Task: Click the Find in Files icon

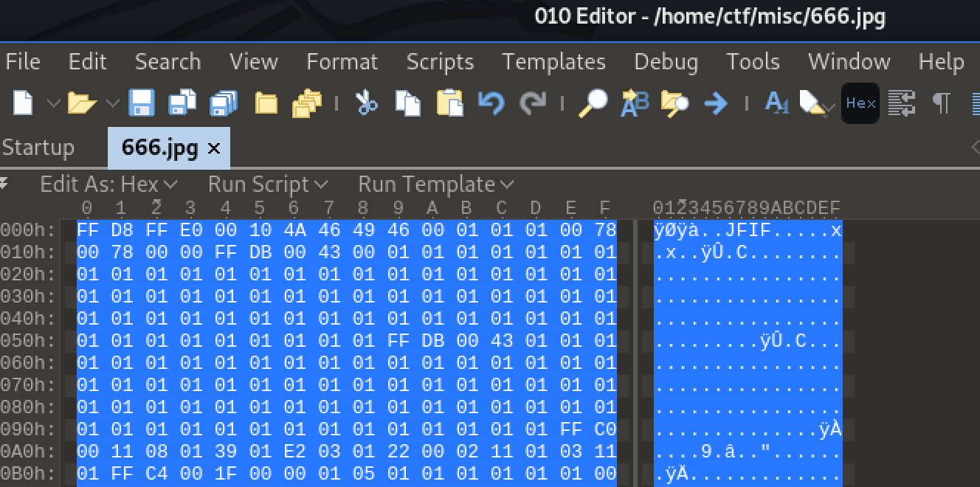Action: (x=674, y=103)
